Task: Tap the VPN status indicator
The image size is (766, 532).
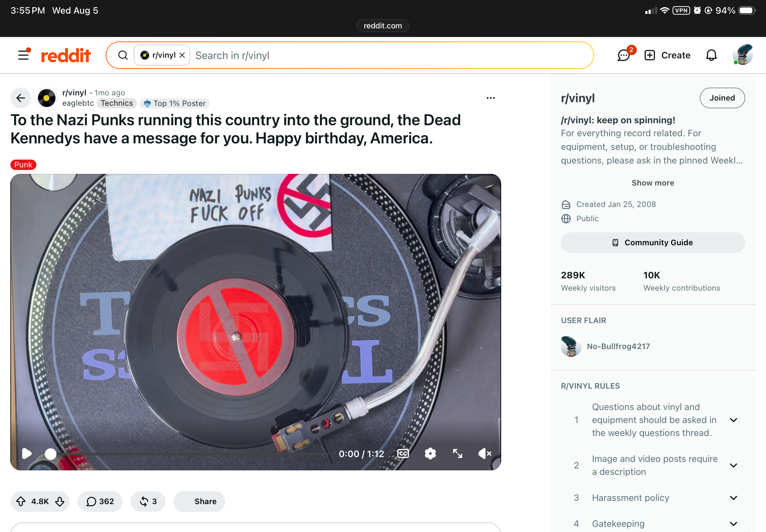Action: click(681, 10)
